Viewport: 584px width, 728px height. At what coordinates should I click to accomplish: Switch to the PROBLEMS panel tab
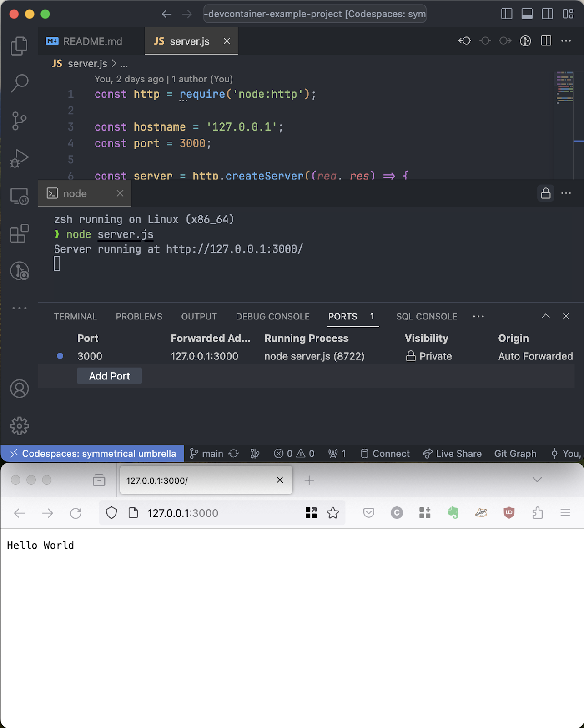tap(139, 317)
